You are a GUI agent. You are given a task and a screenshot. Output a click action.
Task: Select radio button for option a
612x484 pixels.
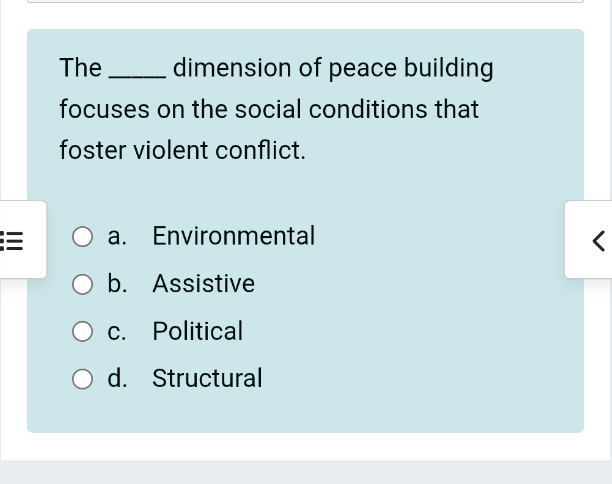click(x=82, y=237)
